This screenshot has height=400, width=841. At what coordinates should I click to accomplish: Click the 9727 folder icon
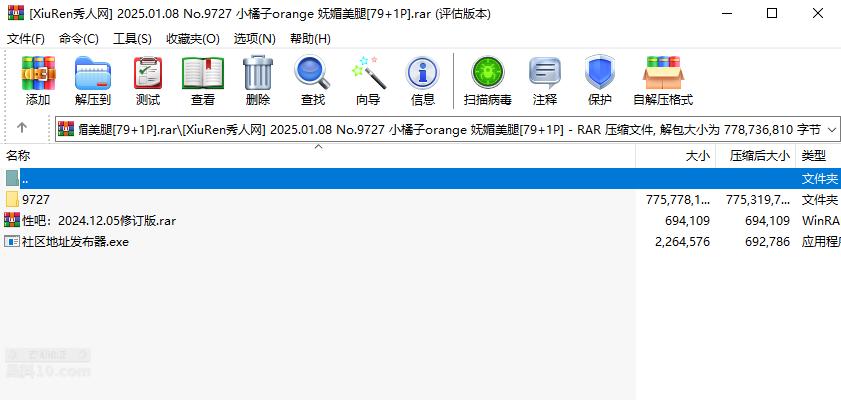click(13, 199)
